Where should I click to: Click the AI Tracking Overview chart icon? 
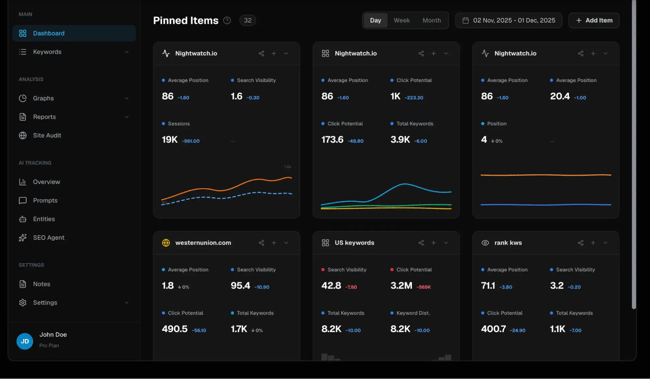(x=23, y=182)
